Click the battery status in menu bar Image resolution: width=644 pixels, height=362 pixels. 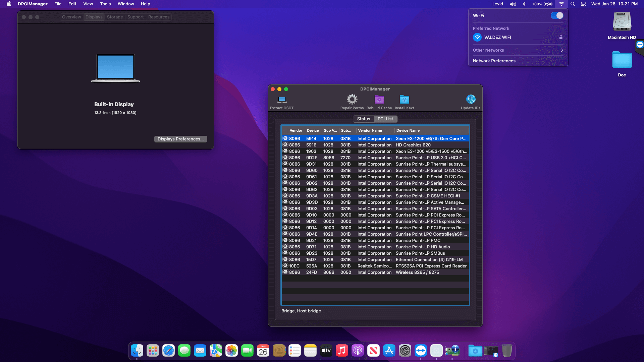click(542, 4)
